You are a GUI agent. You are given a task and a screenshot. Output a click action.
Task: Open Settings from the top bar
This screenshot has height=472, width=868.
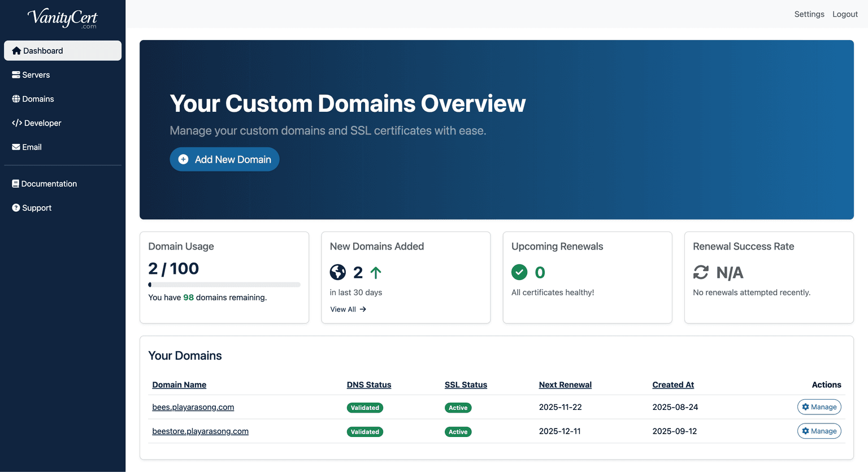coord(809,14)
